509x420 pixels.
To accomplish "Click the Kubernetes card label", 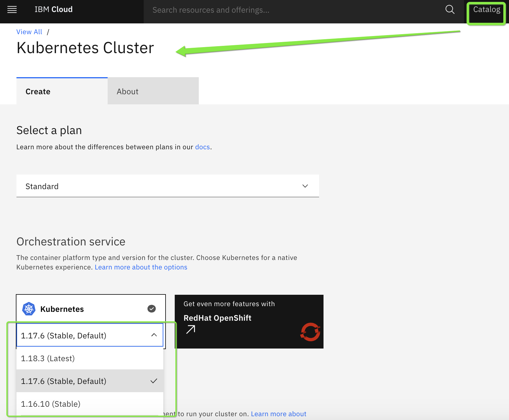I will pos(62,309).
